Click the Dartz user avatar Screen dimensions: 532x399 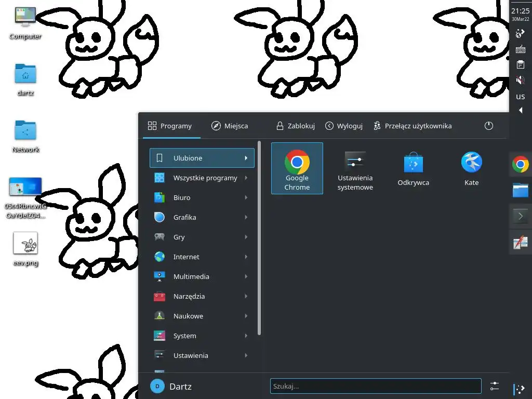(157, 386)
